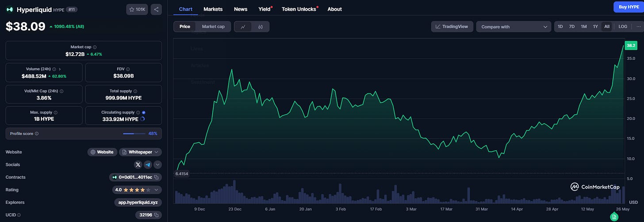Open the News tab
The width and height of the screenshot is (644, 222).
241,9
